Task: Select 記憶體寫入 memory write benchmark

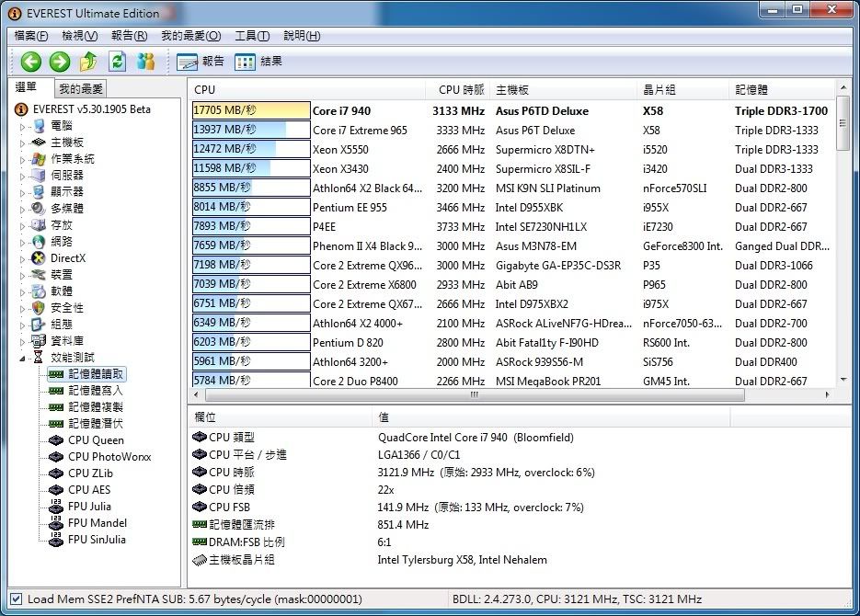Action: 96,391
